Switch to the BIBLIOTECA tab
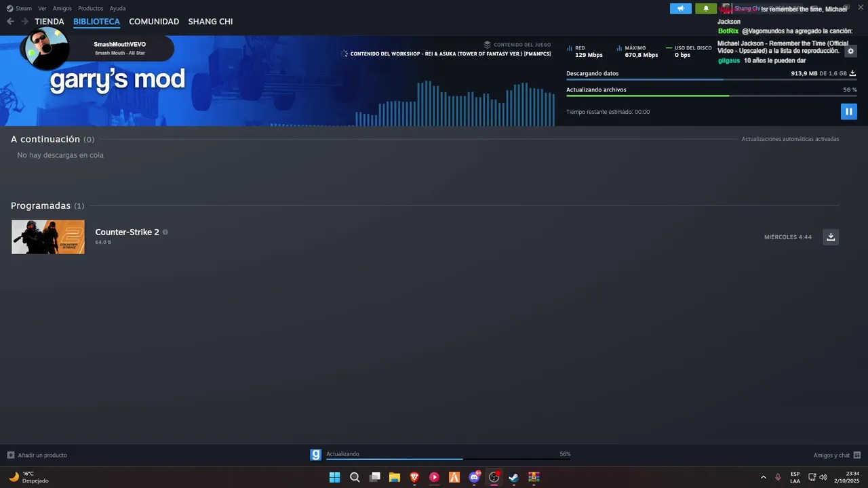Image resolution: width=868 pixels, height=488 pixels. click(96, 22)
